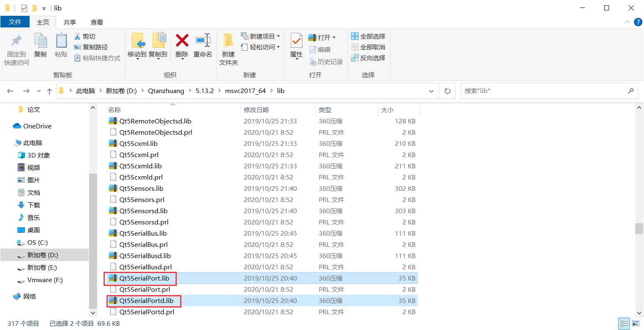Image resolution: width=644 pixels, height=330 pixels.
Task: Open the 文件 menu
Action: pos(15,22)
